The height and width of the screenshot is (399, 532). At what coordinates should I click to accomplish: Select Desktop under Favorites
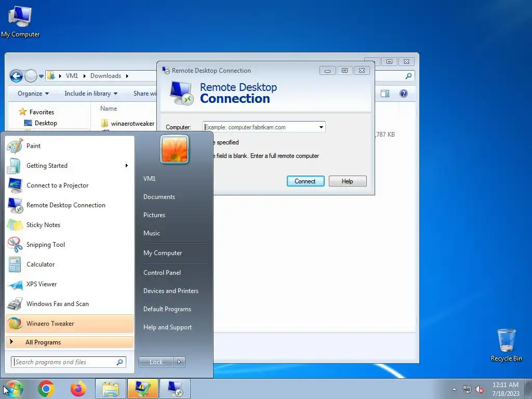46,123
